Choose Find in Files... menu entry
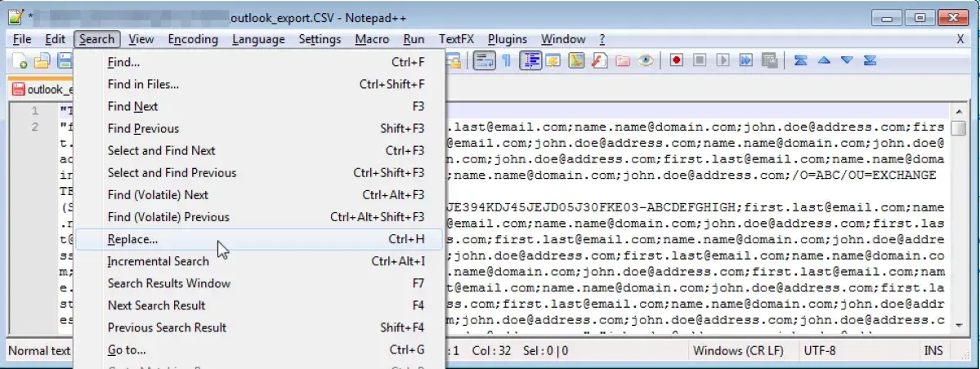 (259, 84)
